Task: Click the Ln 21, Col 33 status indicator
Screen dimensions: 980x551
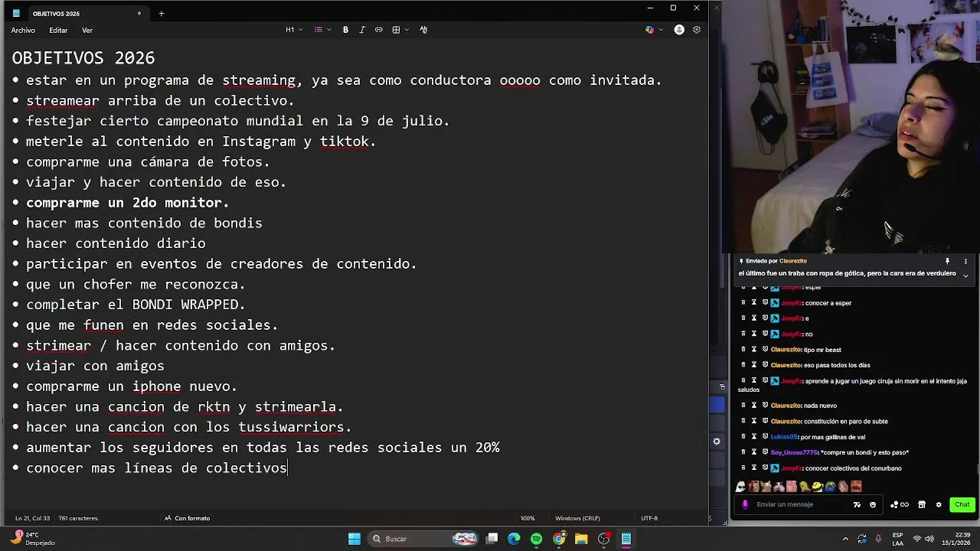Action: [32, 518]
